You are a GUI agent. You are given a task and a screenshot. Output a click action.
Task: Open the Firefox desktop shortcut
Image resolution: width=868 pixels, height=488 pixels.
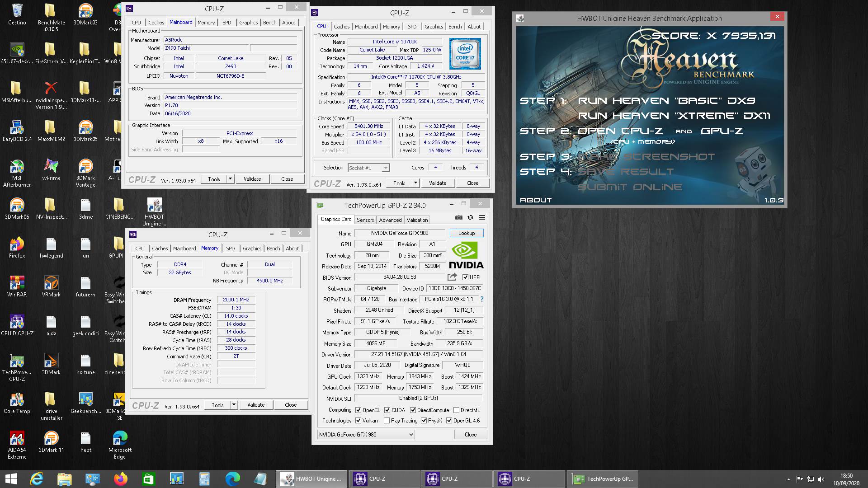[x=17, y=248]
